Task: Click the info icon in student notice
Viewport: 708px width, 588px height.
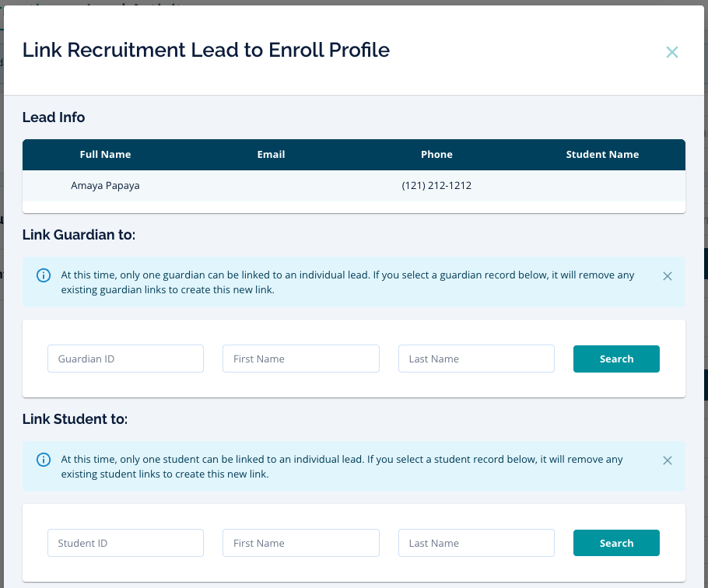Action: click(44, 460)
